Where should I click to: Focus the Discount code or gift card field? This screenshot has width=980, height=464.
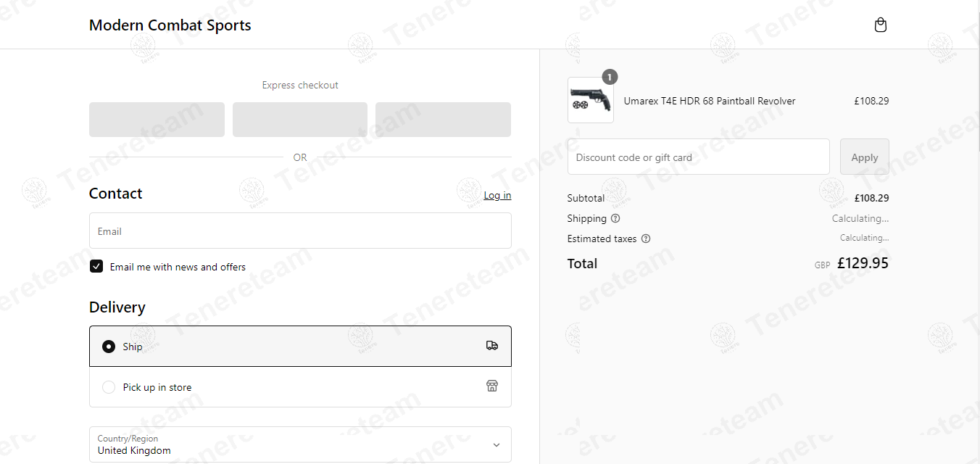click(699, 157)
